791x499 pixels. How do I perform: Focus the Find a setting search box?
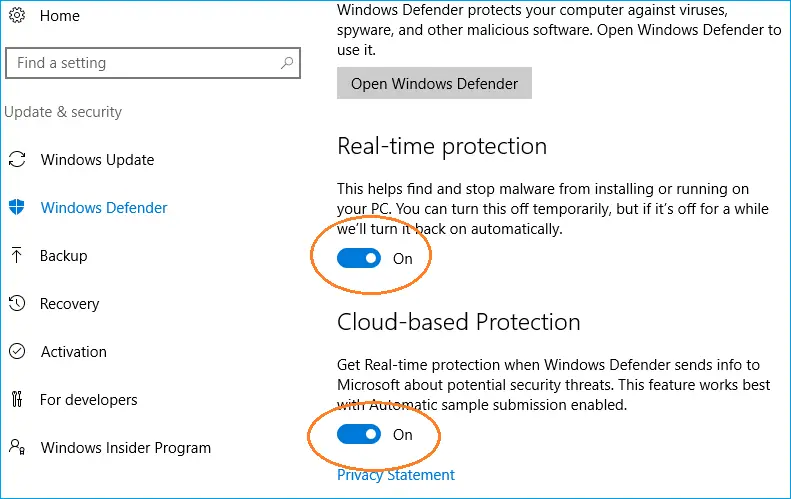pyautogui.click(x=153, y=63)
